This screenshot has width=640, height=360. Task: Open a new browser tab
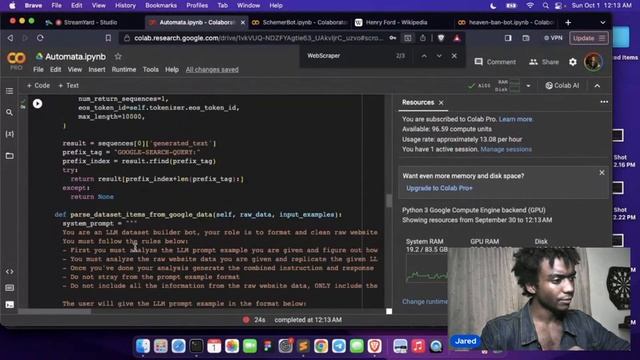pos(568,23)
